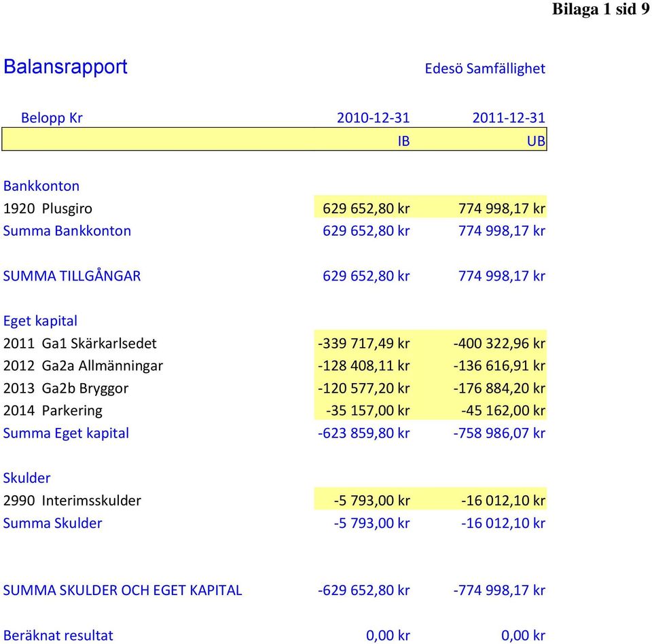The image size is (652, 644).
Task: Click the 2010-12-31 date header
Action: [x=373, y=118]
